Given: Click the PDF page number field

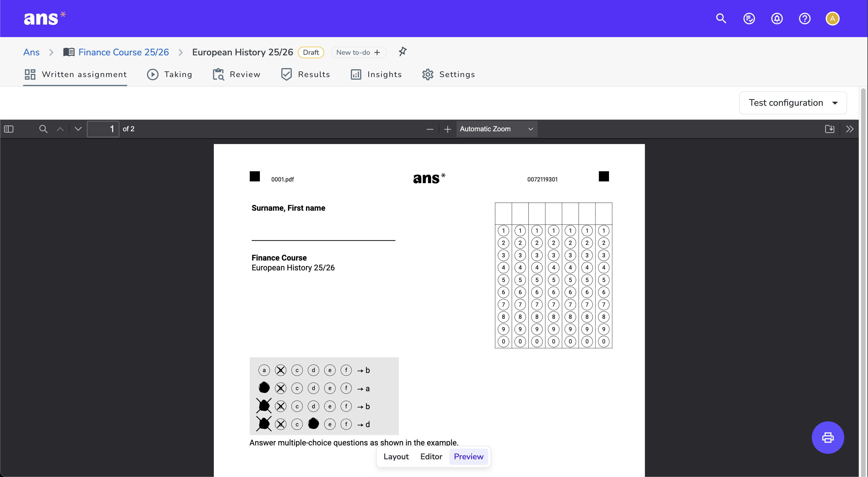Looking at the screenshot, I should (x=103, y=129).
